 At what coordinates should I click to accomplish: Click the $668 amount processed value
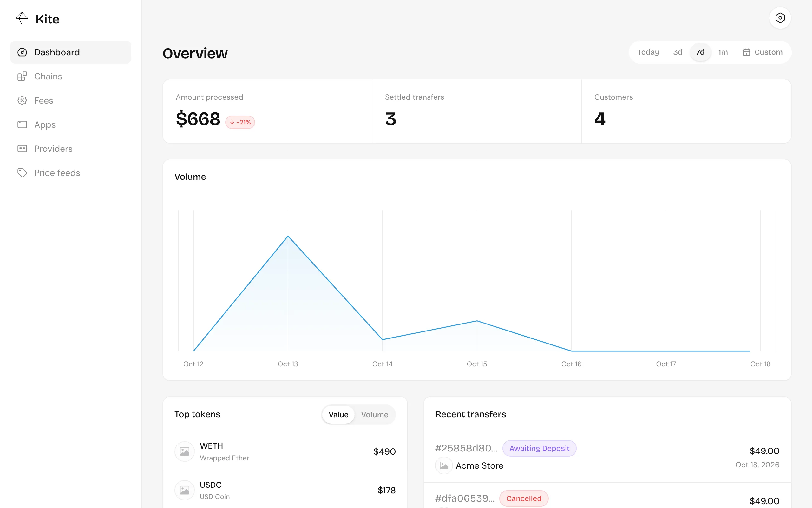tap(198, 119)
